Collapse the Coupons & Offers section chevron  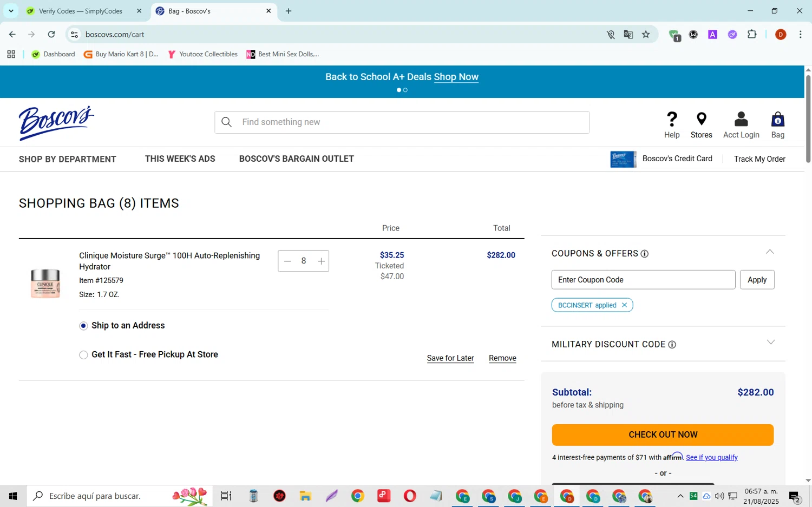pyautogui.click(x=770, y=252)
